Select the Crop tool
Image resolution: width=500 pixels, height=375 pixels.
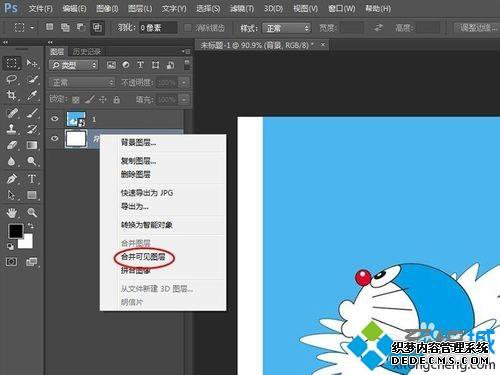12,96
